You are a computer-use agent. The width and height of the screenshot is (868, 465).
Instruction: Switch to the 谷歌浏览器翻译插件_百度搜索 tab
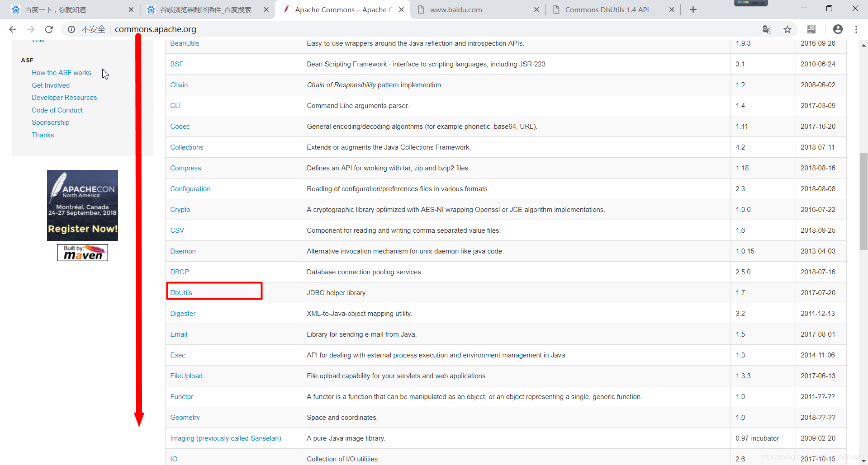coord(207,9)
